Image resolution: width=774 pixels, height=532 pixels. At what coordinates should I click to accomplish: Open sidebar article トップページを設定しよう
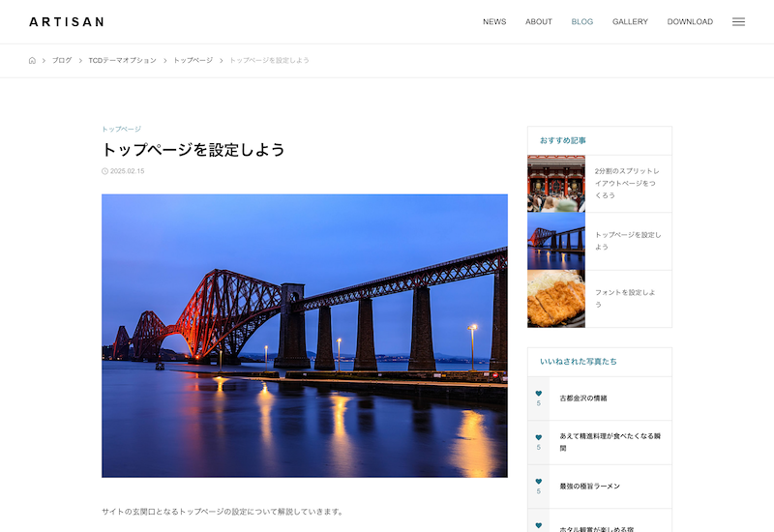click(x=627, y=241)
